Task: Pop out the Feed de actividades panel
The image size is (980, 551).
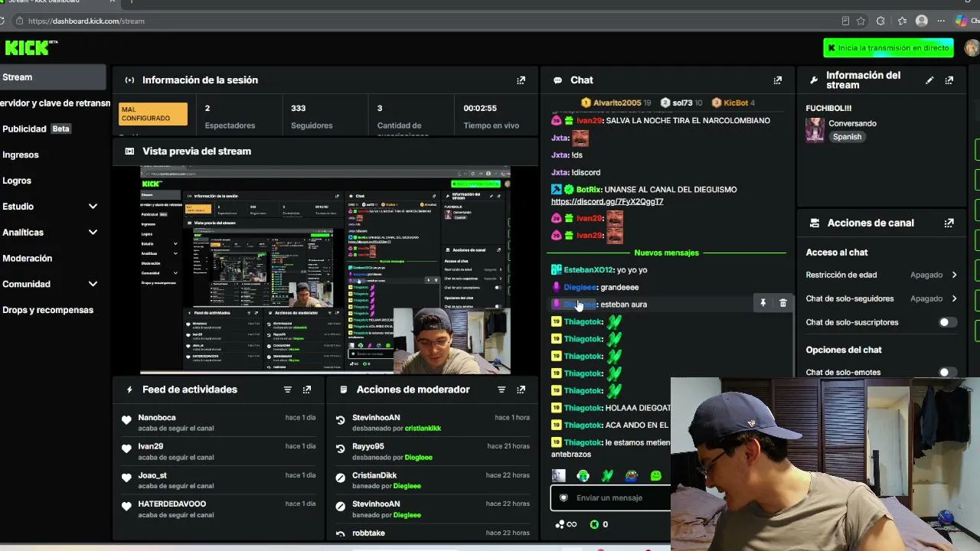Action: pyautogui.click(x=307, y=390)
